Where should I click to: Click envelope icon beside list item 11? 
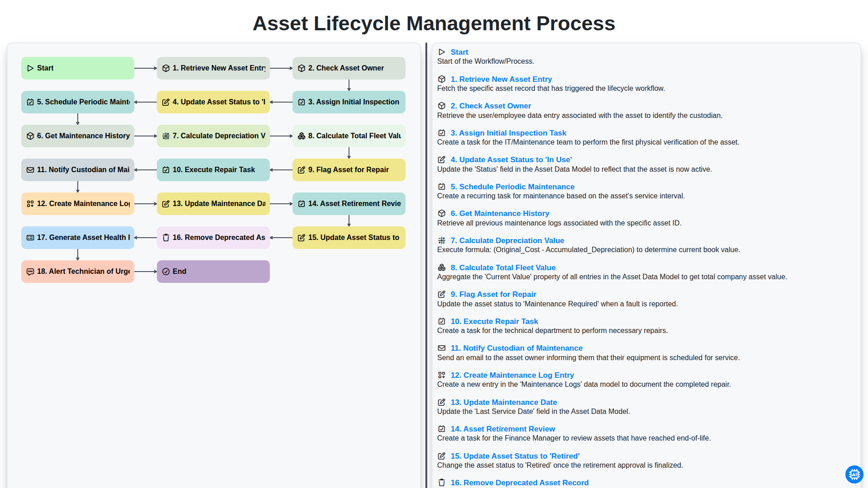[442, 348]
